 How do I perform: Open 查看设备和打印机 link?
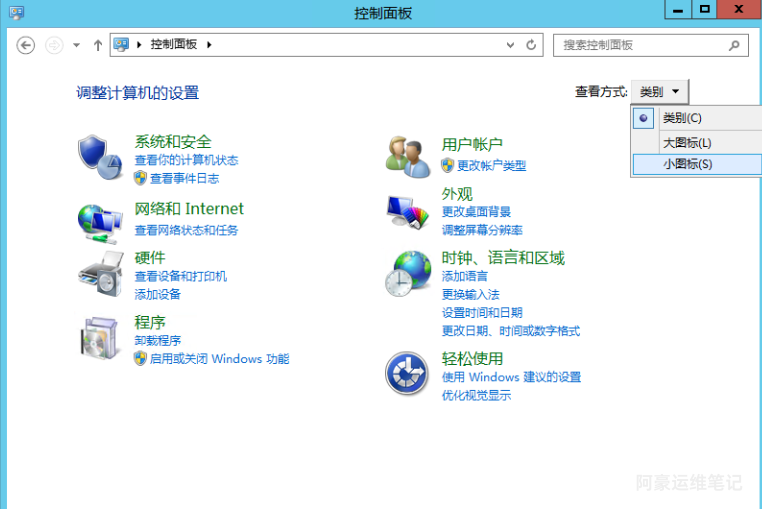coord(180,276)
